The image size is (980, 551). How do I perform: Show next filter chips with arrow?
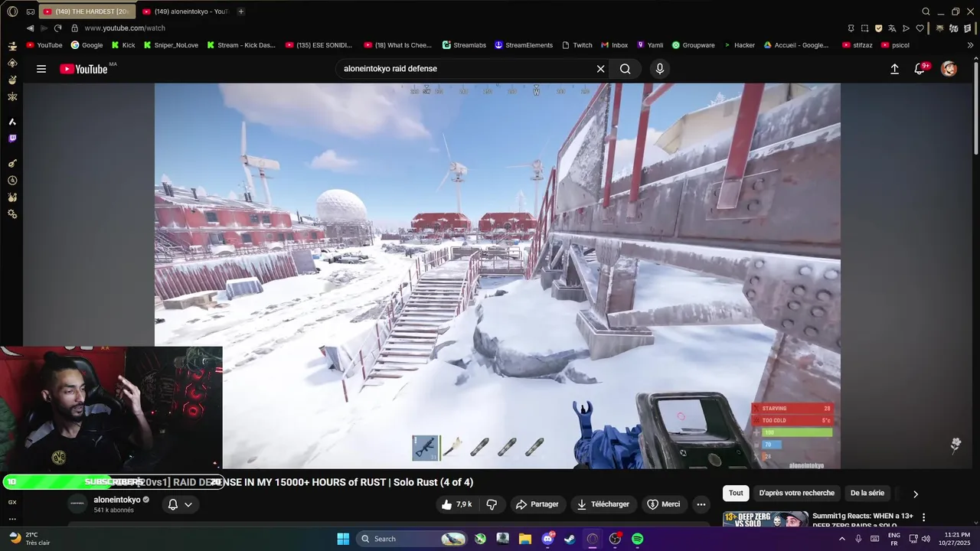click(x=916, y=494)
